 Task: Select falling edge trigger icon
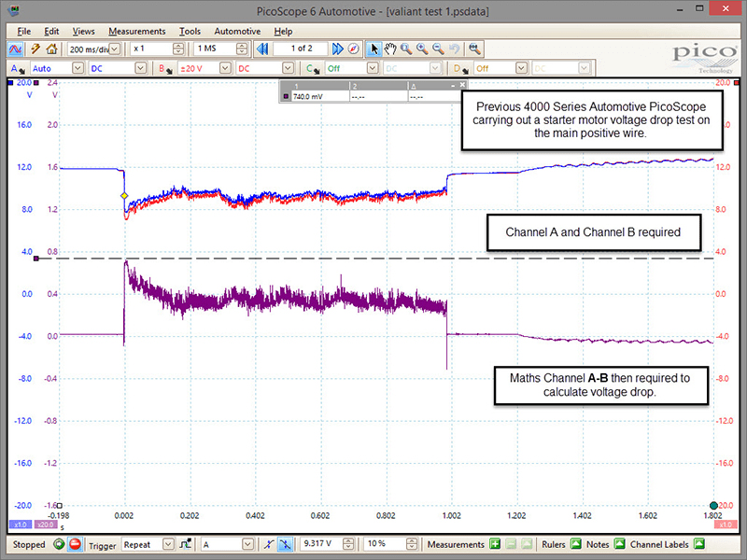click(x=286, y=544)
